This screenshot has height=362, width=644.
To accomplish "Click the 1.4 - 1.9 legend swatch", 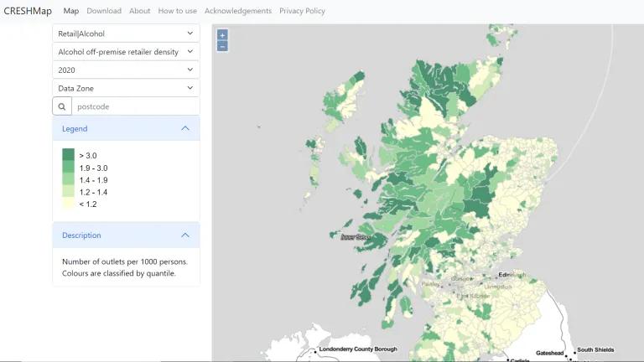I will pos(68,179).
